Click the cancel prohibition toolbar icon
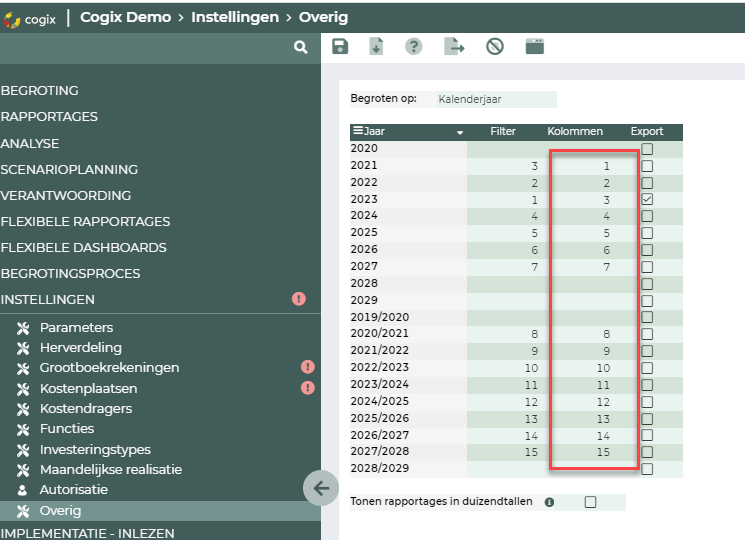Viewport: 745px width, 540px height. coord(494,47)
